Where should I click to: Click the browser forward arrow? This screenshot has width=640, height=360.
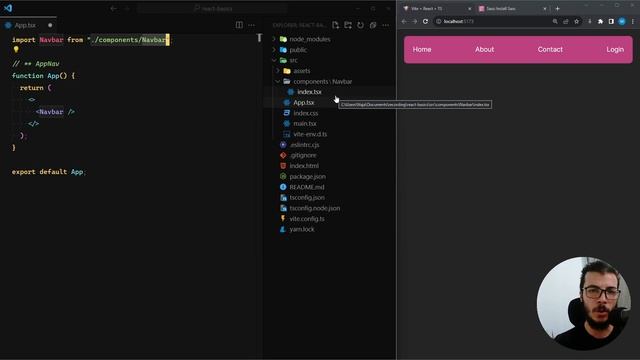[x=415, y=21]
